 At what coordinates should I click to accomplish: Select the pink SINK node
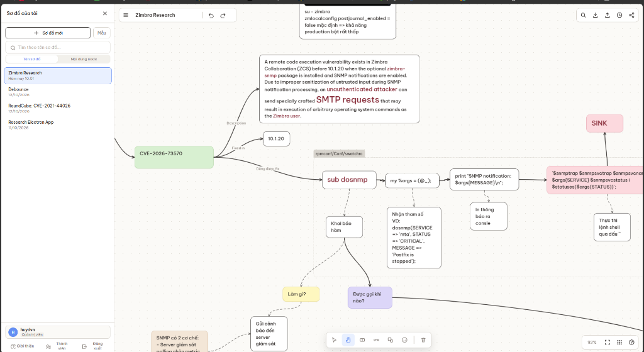click(604, 123)
